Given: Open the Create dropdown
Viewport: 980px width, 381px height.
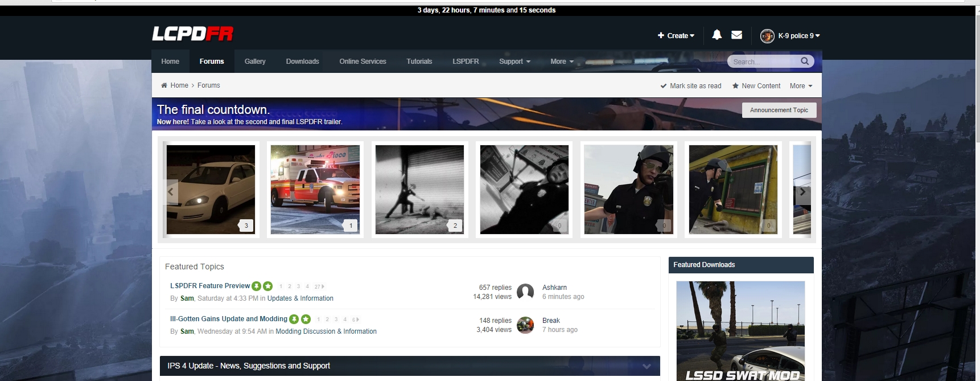Looking at the screenshot, I should pos(676,35).
